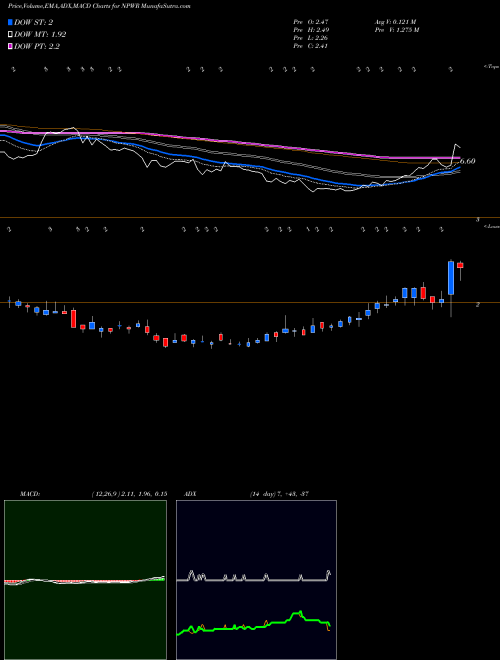Image resolution: width=500 pixels, height=660 pixels.
Task: Click the '3' price axis label
Action: 478,220
